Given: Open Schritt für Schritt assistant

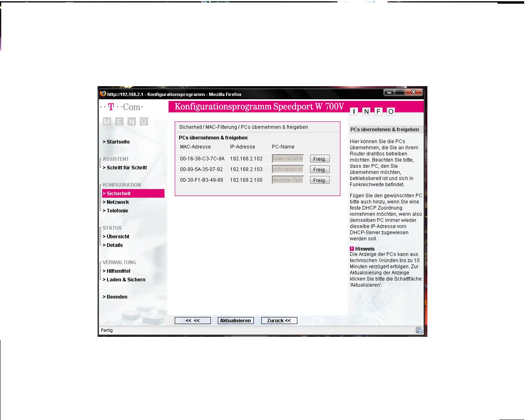Looking at the screenshot, I should [125, 167].
